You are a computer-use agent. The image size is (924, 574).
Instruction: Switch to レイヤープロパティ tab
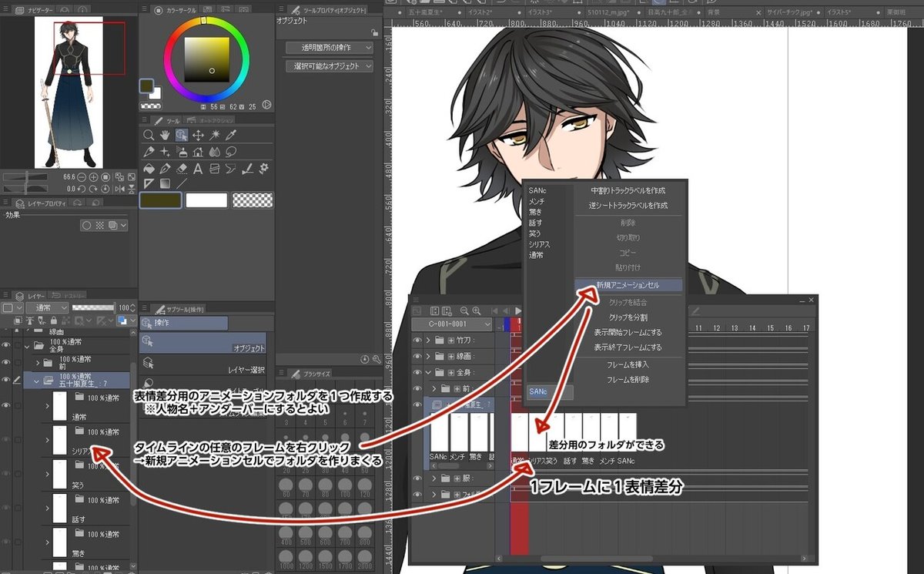click(42, 203)
